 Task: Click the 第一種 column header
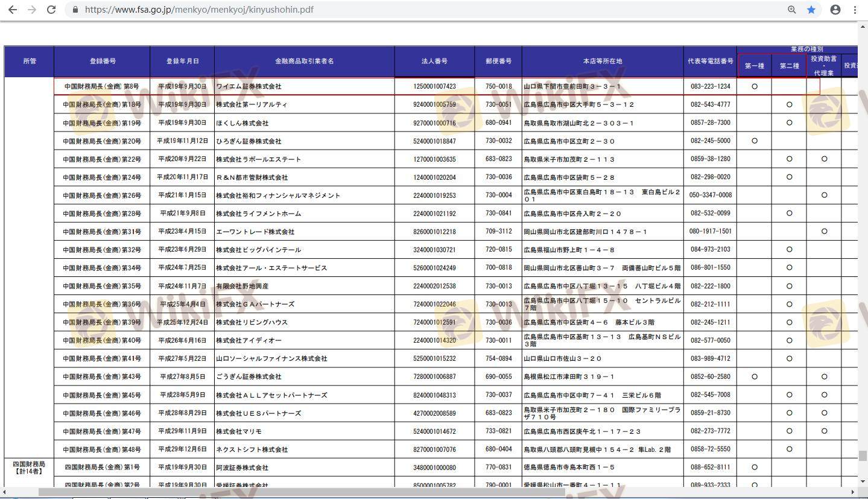(754, 66)
